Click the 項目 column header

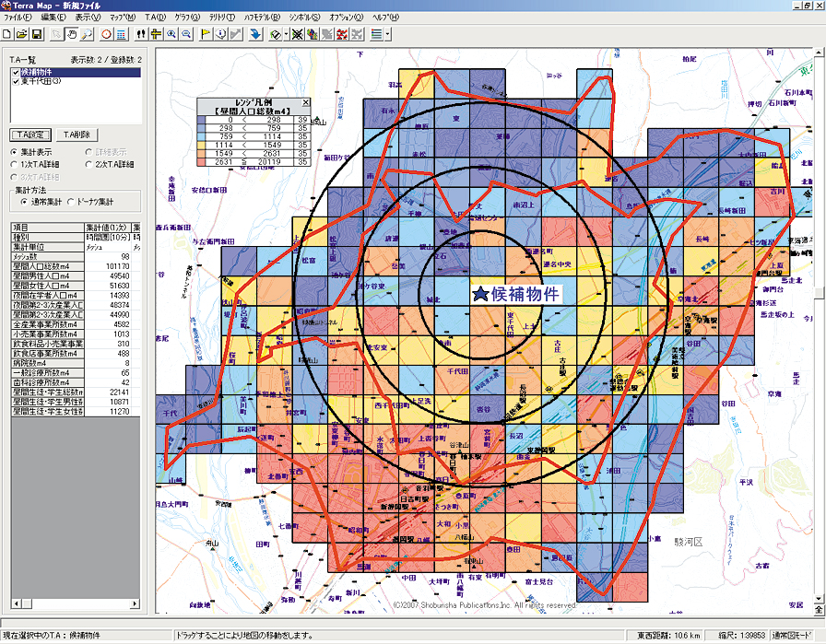[x=47, y=228]
